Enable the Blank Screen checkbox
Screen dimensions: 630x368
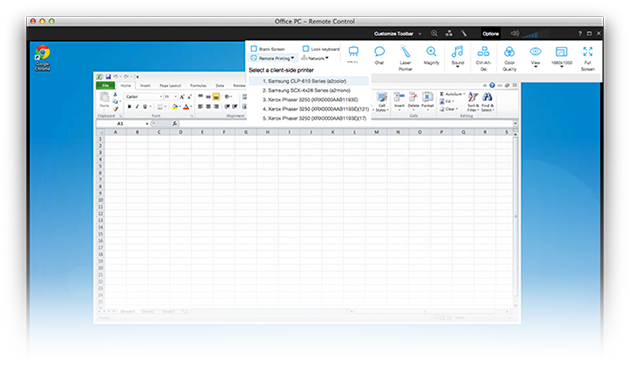click(254, 49)
